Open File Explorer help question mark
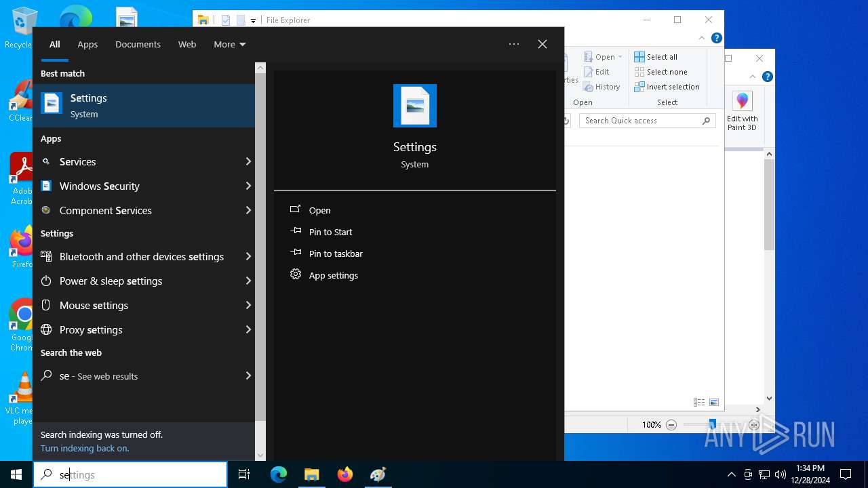 717,39
